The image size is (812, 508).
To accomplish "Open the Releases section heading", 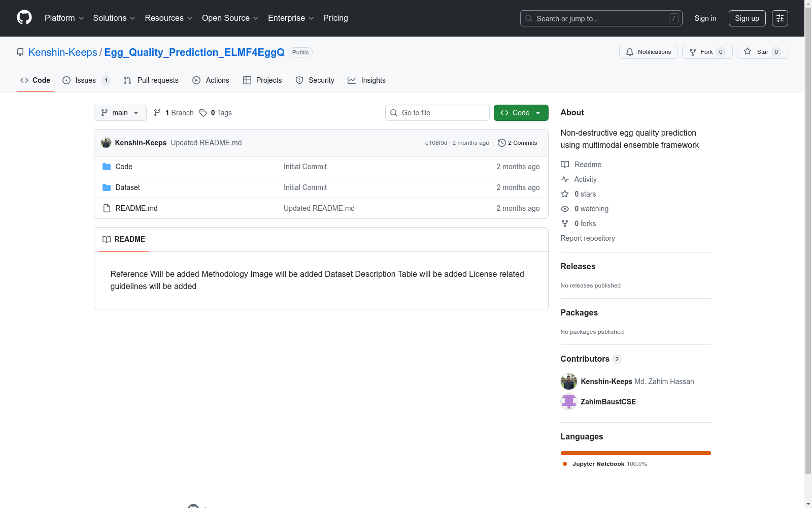I will point(578,266).
